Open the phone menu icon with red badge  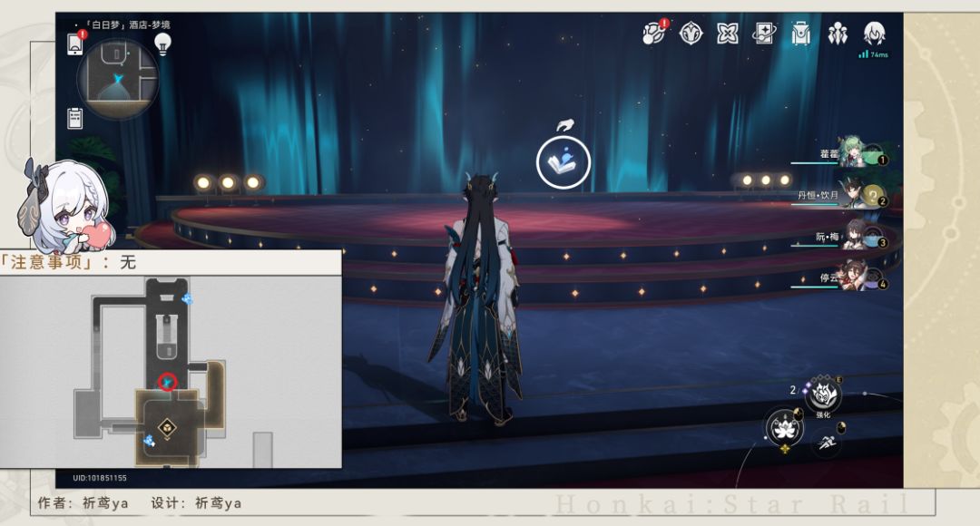75,44
